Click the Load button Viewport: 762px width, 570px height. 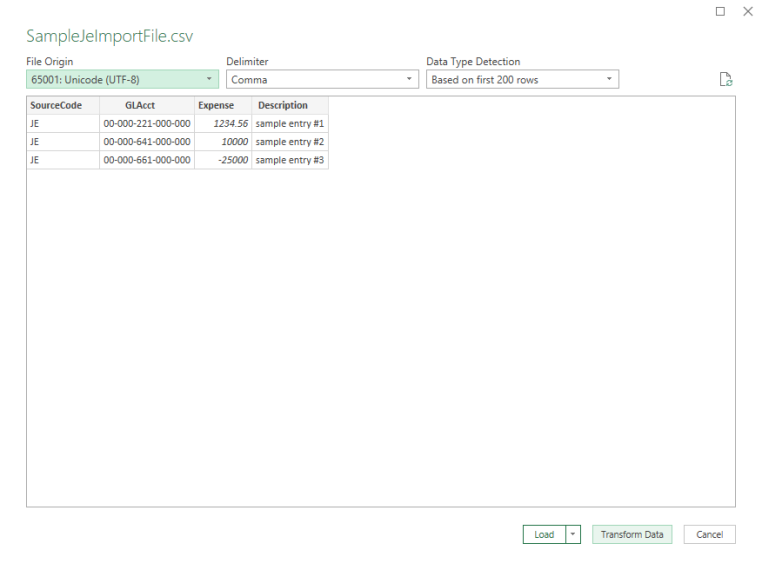[544, 534]
